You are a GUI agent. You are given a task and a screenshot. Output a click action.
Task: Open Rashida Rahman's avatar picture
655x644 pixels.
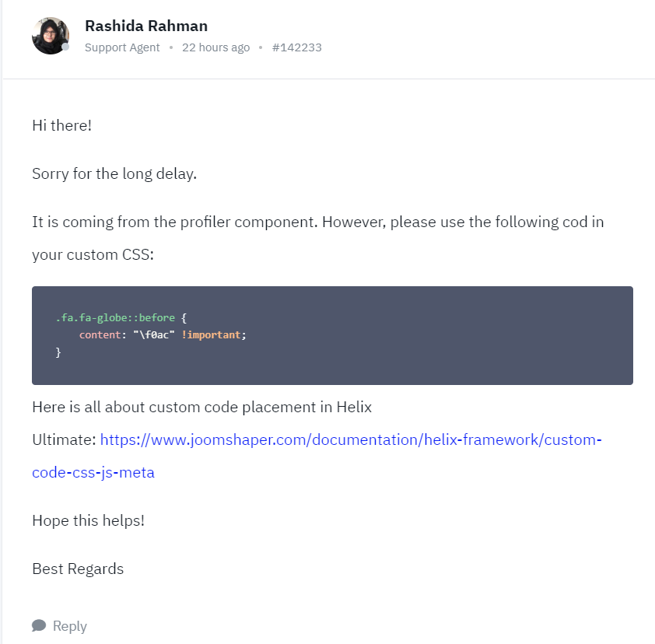click(51, 36)
